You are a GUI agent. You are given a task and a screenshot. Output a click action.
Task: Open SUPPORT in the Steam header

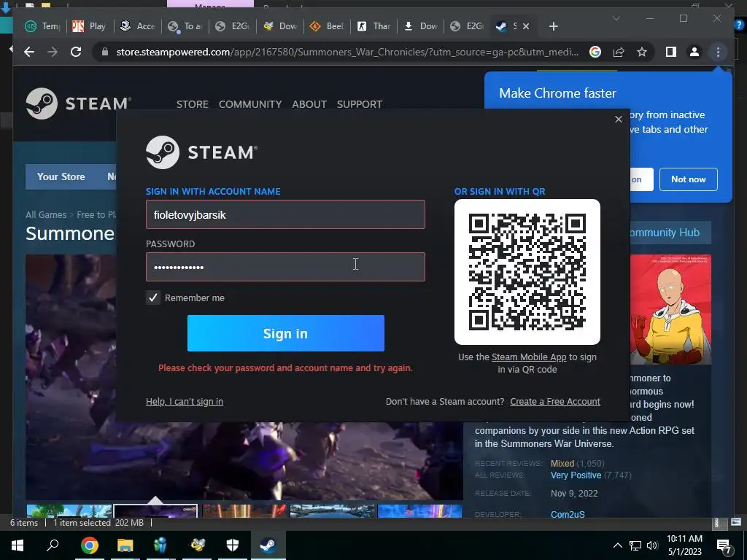[x=359, y=104]
